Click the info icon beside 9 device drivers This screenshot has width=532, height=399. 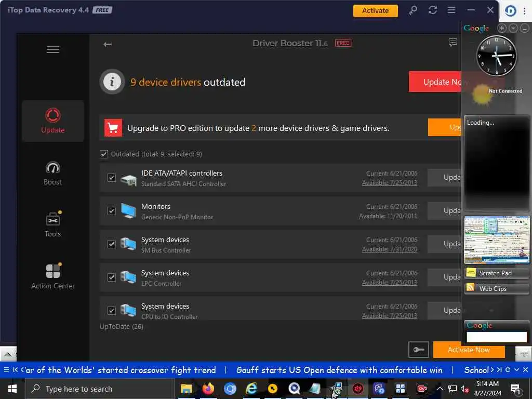pyautogui.click(x=112, y=82)
